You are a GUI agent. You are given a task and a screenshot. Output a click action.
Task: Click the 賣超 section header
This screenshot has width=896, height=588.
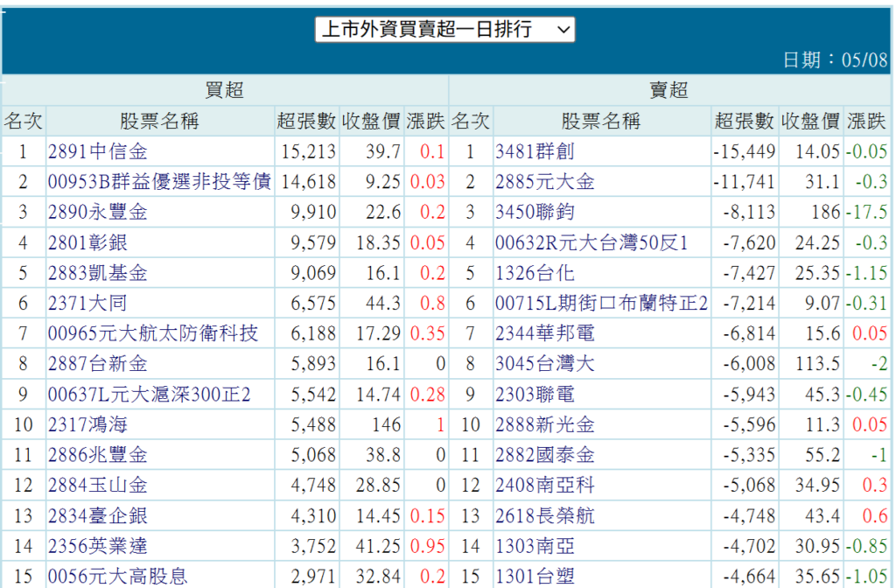pos(668,90)
